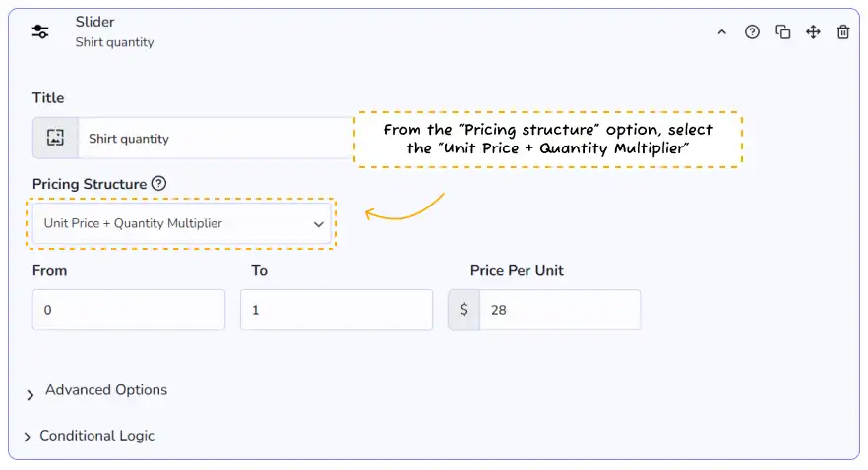Click the Title input containing Shirt quantity

pos(215,139)
